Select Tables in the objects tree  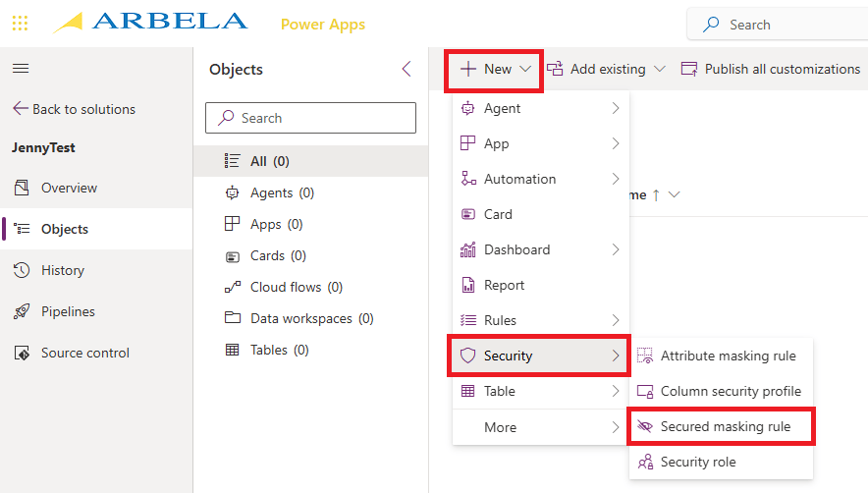(279, 350)
